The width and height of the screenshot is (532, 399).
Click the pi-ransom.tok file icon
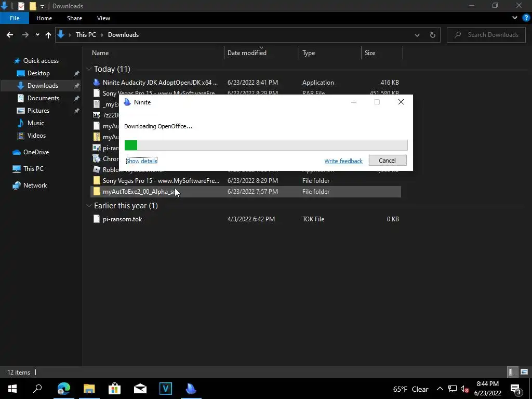point(97,219)
